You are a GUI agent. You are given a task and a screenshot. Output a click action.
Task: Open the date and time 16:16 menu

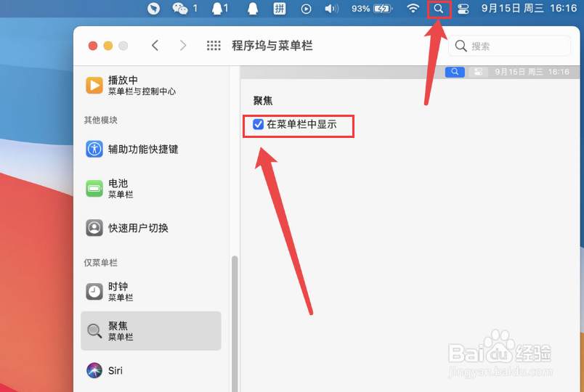(x=529, y=8)
